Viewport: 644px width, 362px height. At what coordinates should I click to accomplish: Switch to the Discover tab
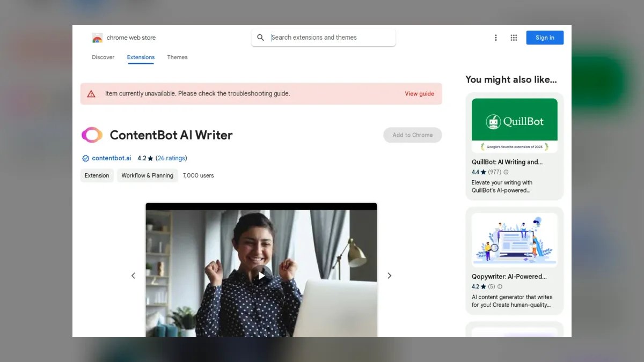click(103, 57)
